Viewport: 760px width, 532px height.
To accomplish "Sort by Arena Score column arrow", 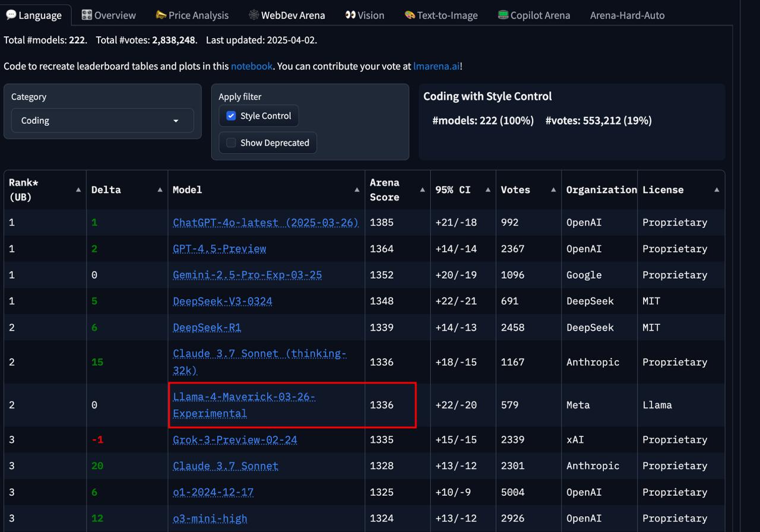I will (x=422, y=190).
